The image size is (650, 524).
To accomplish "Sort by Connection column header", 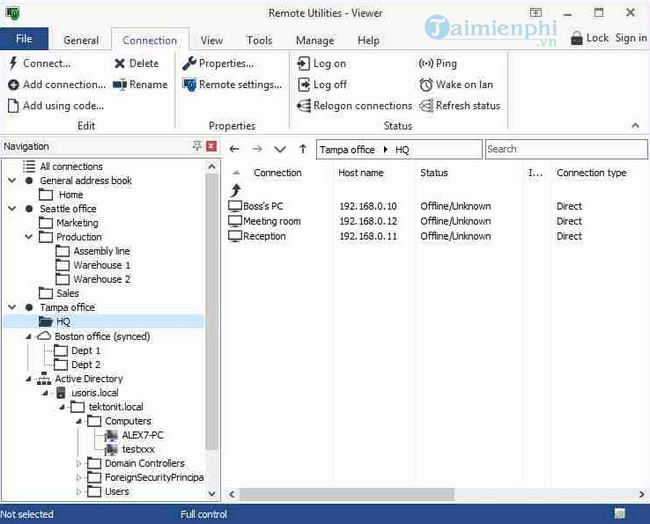I will click(277, 173).
